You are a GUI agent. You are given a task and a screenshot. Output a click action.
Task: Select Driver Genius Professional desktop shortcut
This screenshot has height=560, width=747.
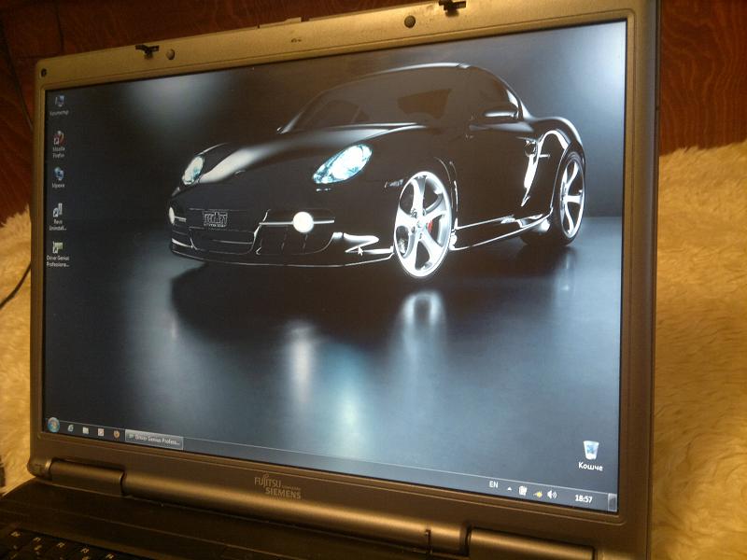(58, 248)
